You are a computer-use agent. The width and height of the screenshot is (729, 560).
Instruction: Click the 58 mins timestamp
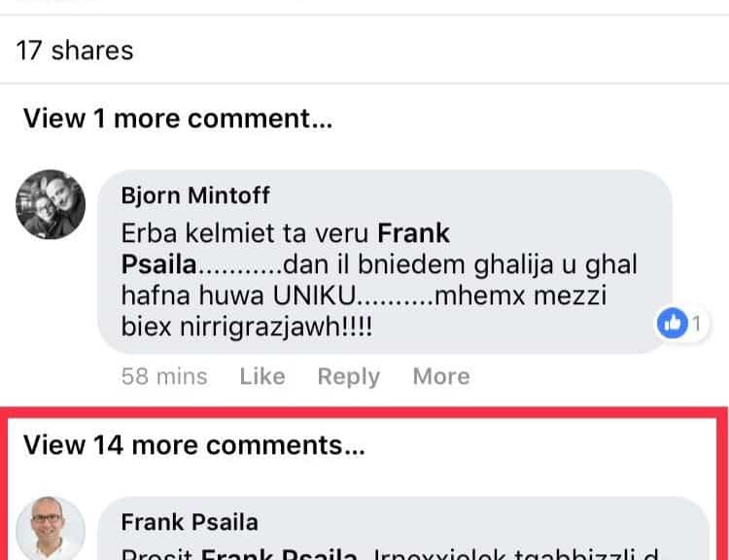coord(163,376)
